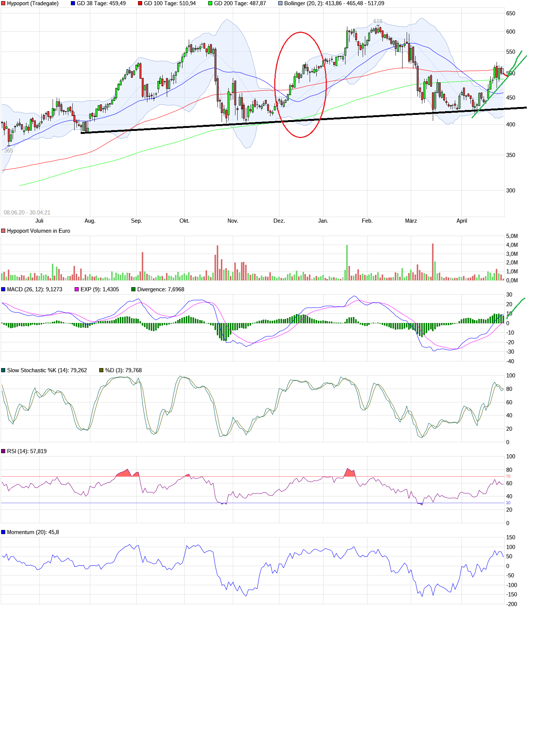Click the purple RSI (14) legend swatch
The width and height of the screenshot is (560, 731).
pyautogui.click(x=3, y=451)
